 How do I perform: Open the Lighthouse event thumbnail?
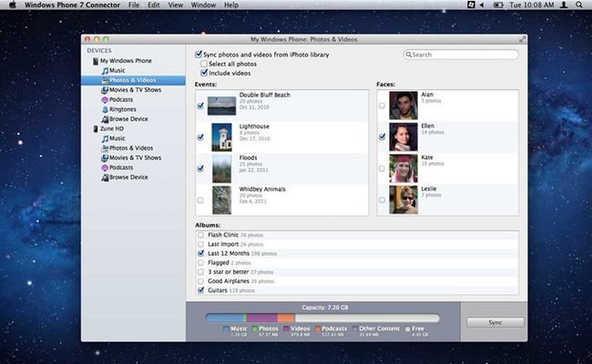221,137
